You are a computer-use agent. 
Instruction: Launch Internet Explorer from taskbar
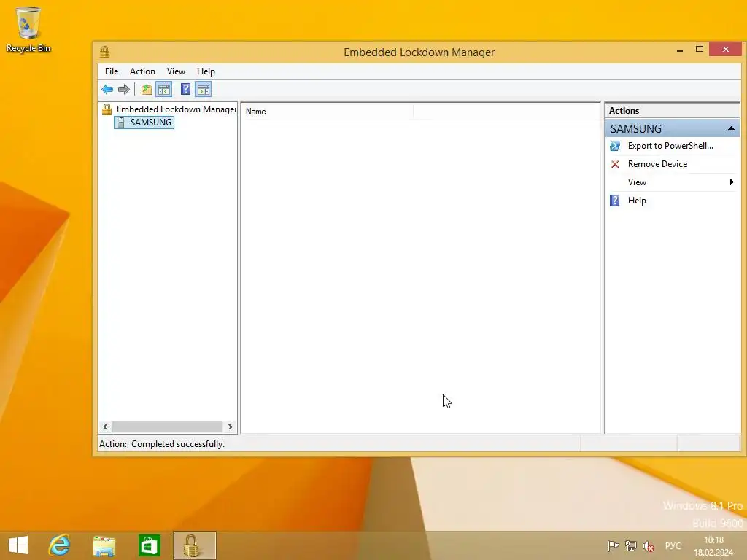[60, 545]
